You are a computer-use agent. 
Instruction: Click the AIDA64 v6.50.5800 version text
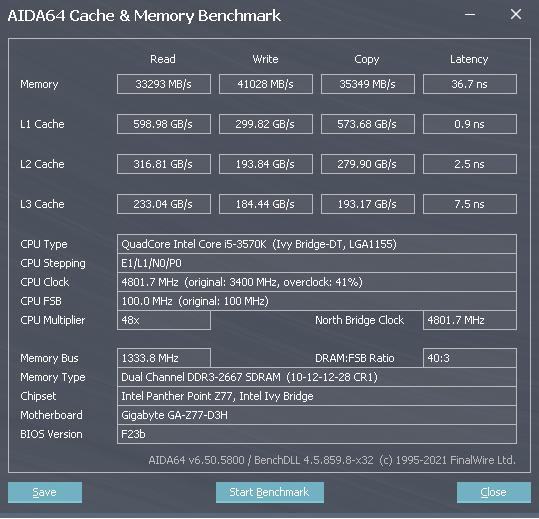(x=332, y=460)
